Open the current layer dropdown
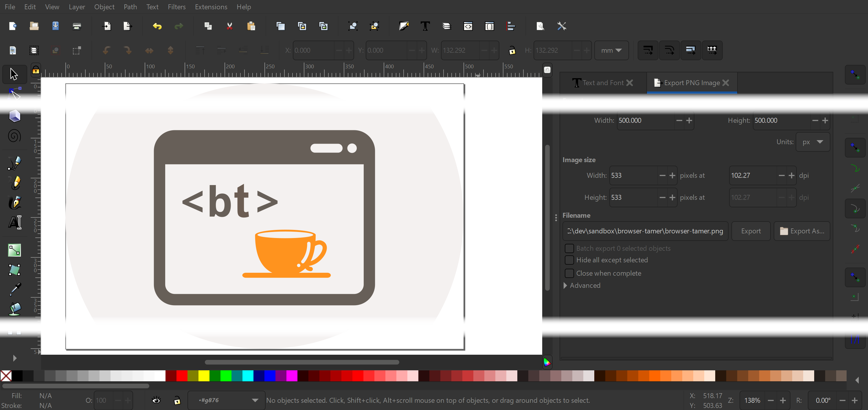This screenshot has width=868, height=410. (226, 400)
